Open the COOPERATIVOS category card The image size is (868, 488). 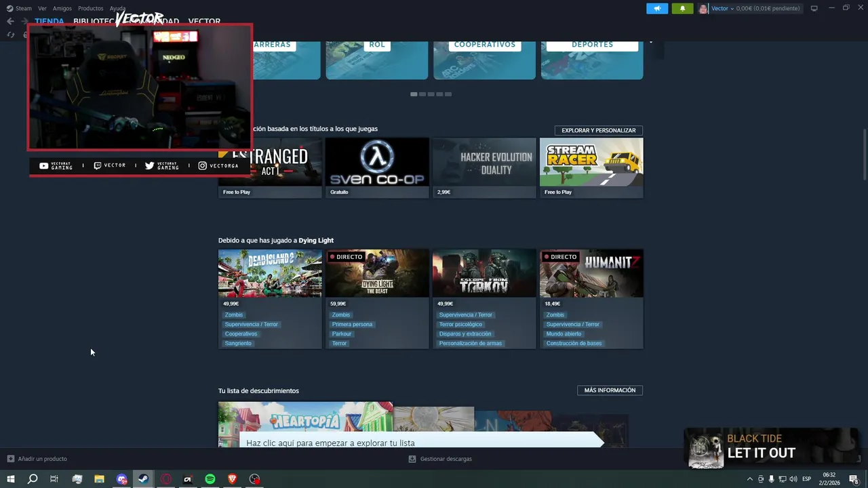pos(484,60)
